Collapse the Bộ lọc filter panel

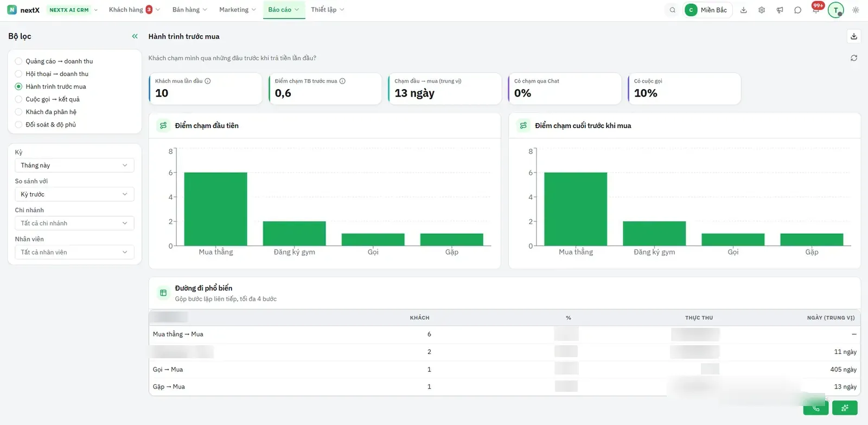[135, 36]
